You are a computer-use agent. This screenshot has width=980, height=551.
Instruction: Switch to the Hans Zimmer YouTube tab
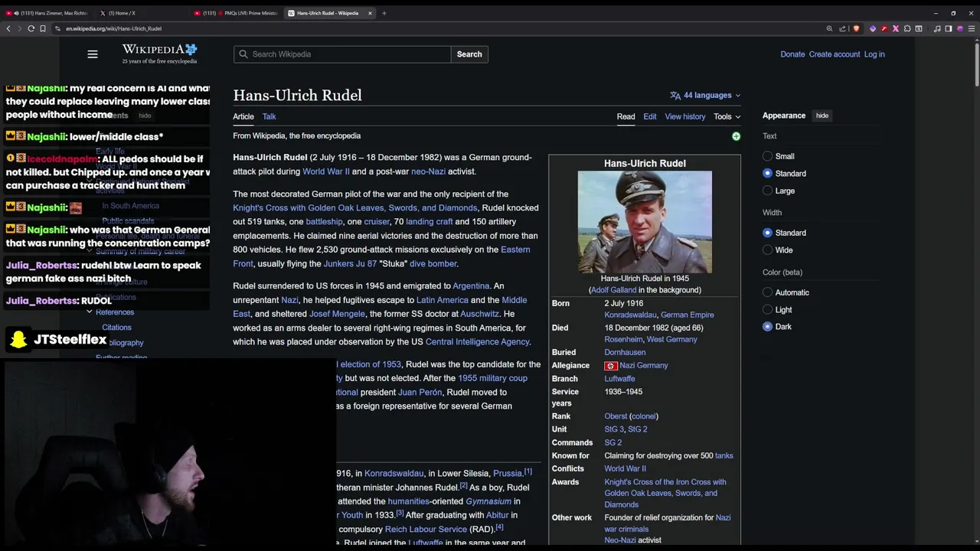48,13
